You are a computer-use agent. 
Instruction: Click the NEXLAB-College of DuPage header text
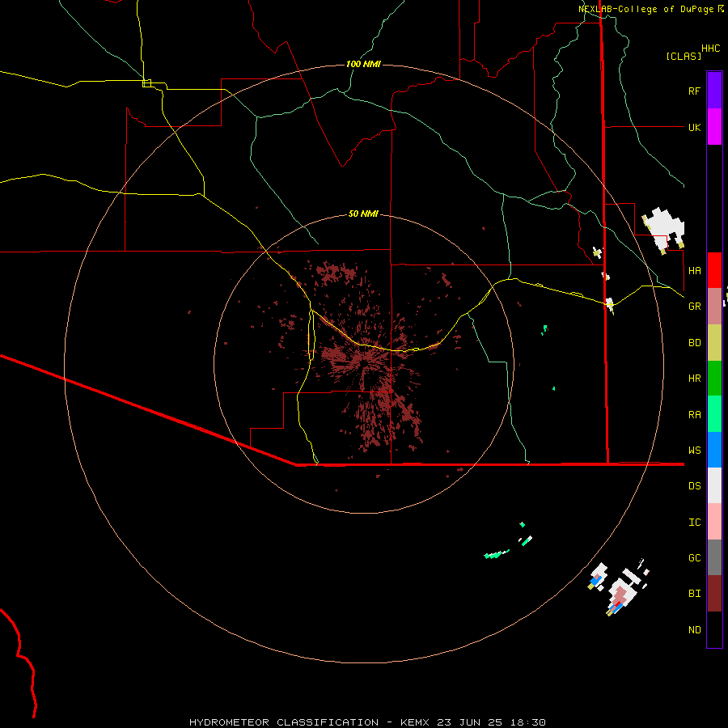645,9
